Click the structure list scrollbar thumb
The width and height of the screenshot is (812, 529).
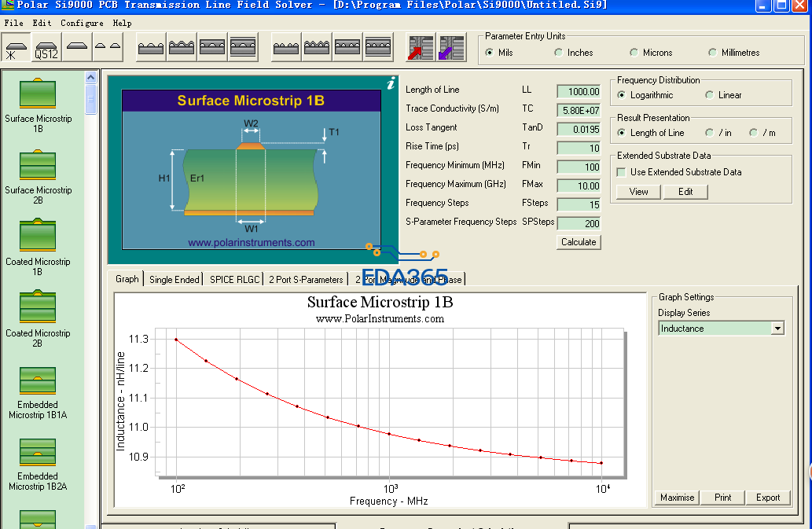(x=90, y=99)
